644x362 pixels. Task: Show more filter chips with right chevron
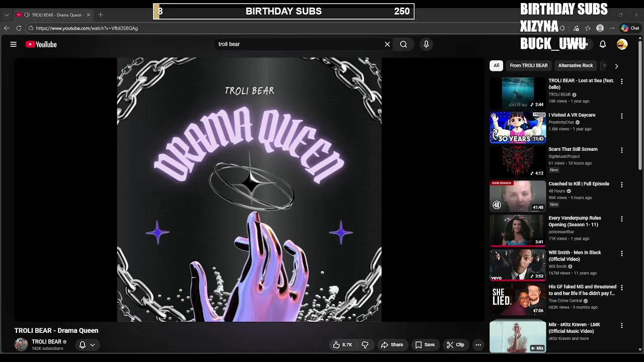616,66
